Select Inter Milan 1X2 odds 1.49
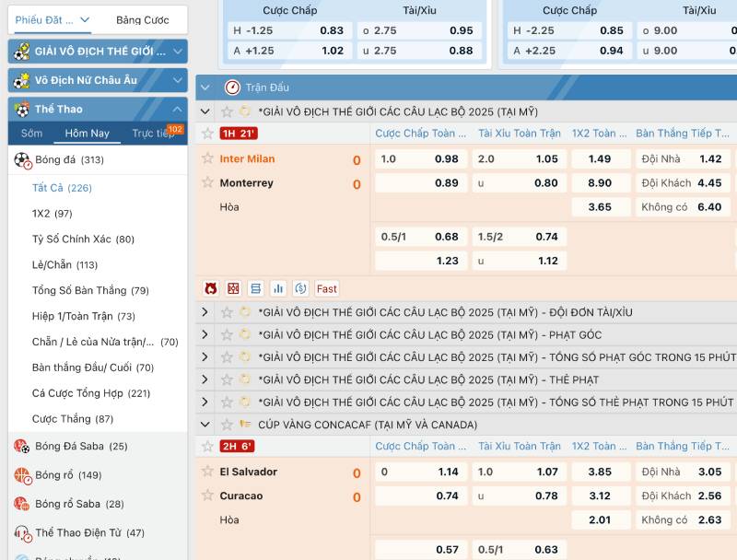Image resolution: width=737 pixels, height=560 pixels. (x=600, y=158)
